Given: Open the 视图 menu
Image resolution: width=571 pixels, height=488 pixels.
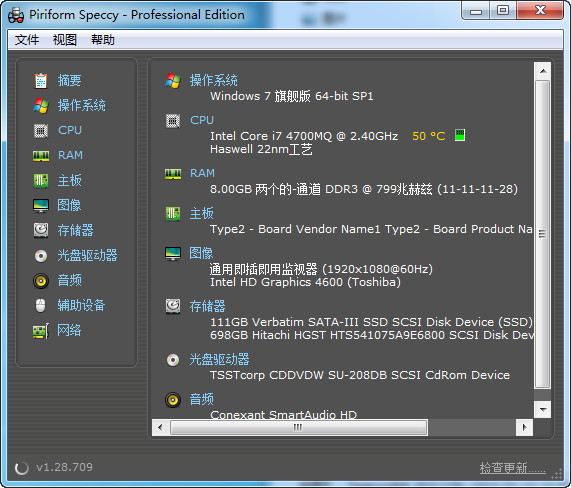Looking at the screenshot, I should coord(65,39).
